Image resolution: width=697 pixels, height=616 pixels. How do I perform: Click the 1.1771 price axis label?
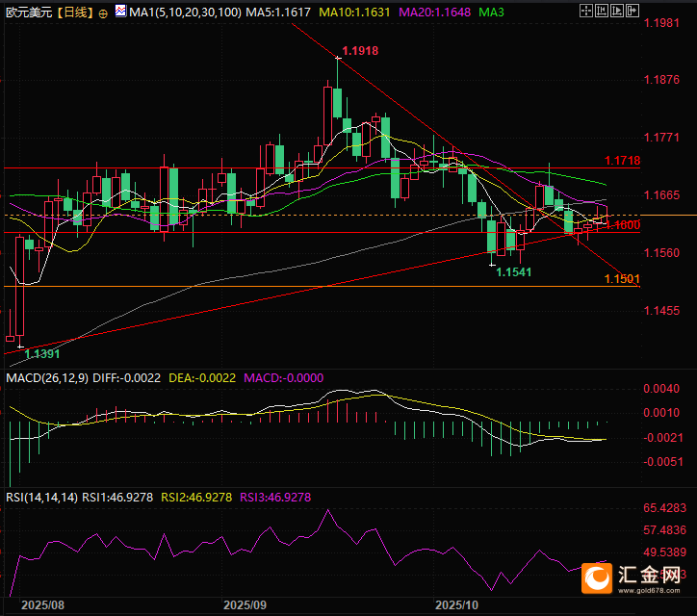coord(661,138)
